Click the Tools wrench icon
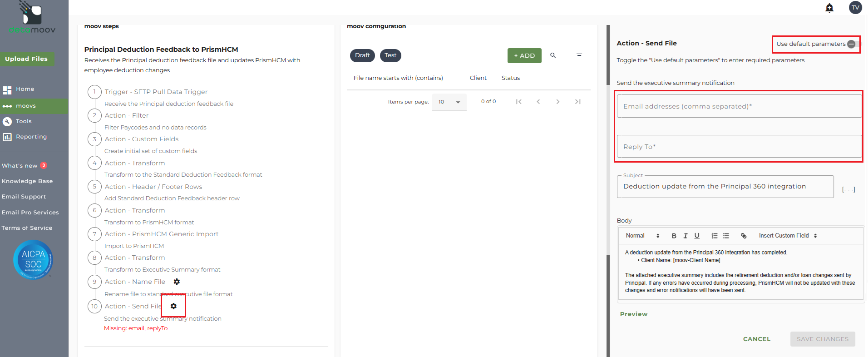Screen dimensions: 868x357 pyautogui.click(x=7, y=121)
